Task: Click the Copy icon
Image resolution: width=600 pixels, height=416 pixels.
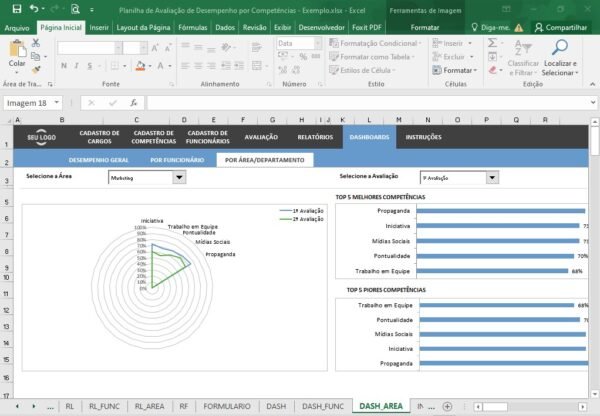Action: coord(36,57)
